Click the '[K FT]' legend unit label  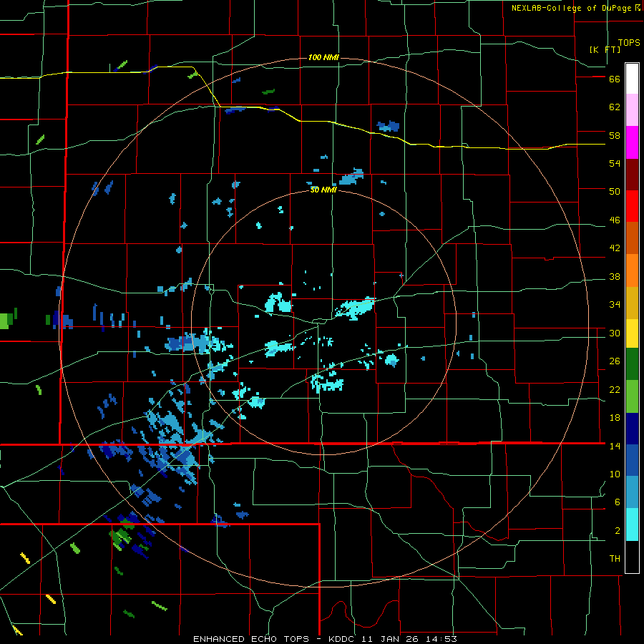point(605,49)
